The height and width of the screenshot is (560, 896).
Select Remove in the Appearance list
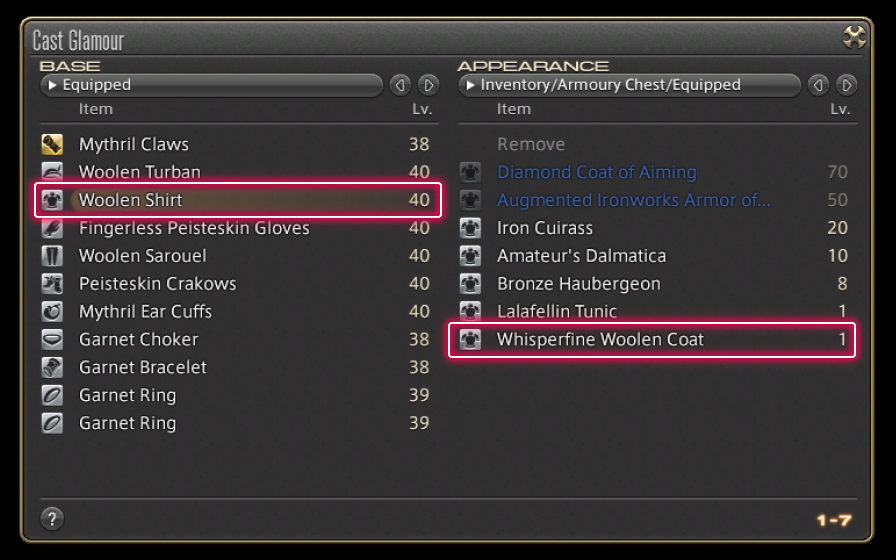pos(531,144)
